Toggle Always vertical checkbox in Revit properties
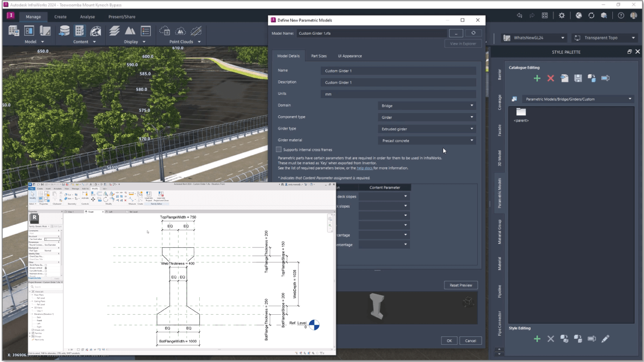The width and height of the screenshot is (644, 362). [46, 268]
